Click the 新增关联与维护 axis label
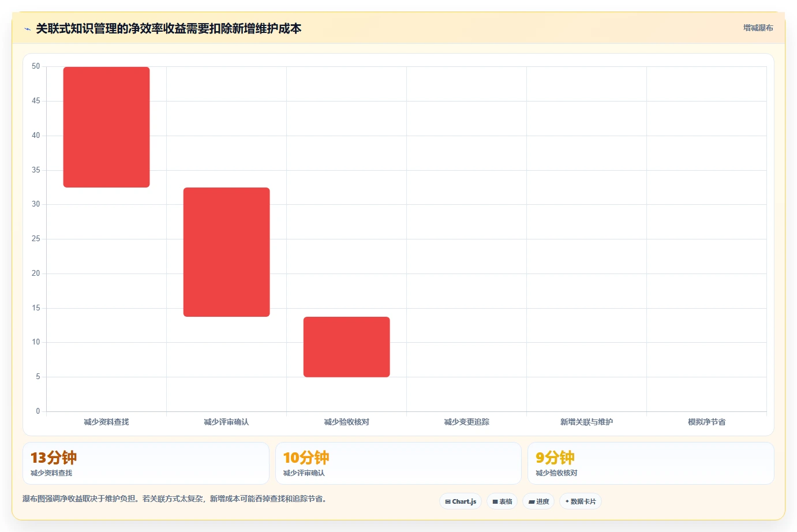Image resolution: width=797 pixels, height=532 pixels. tap(586, 422)
